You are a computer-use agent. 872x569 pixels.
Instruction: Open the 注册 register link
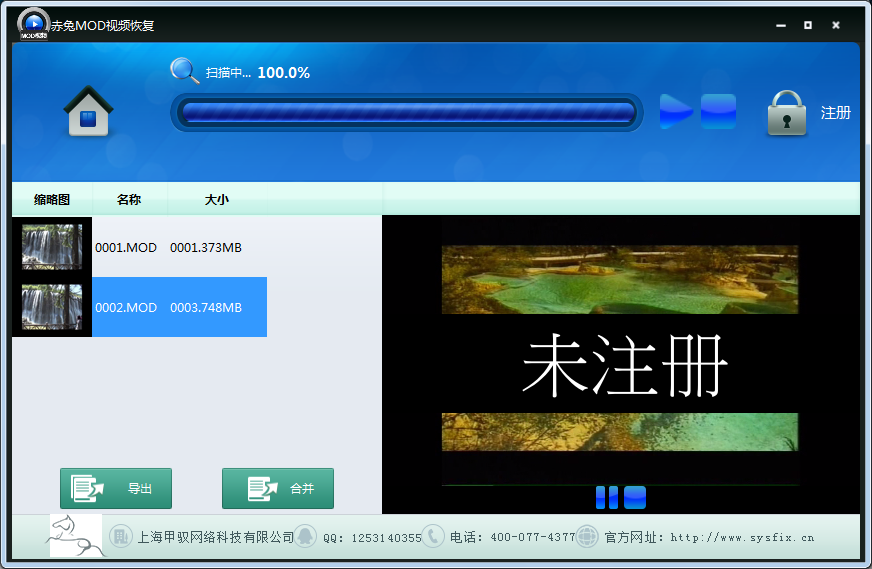pyautogui.click(x=835, y=113)
